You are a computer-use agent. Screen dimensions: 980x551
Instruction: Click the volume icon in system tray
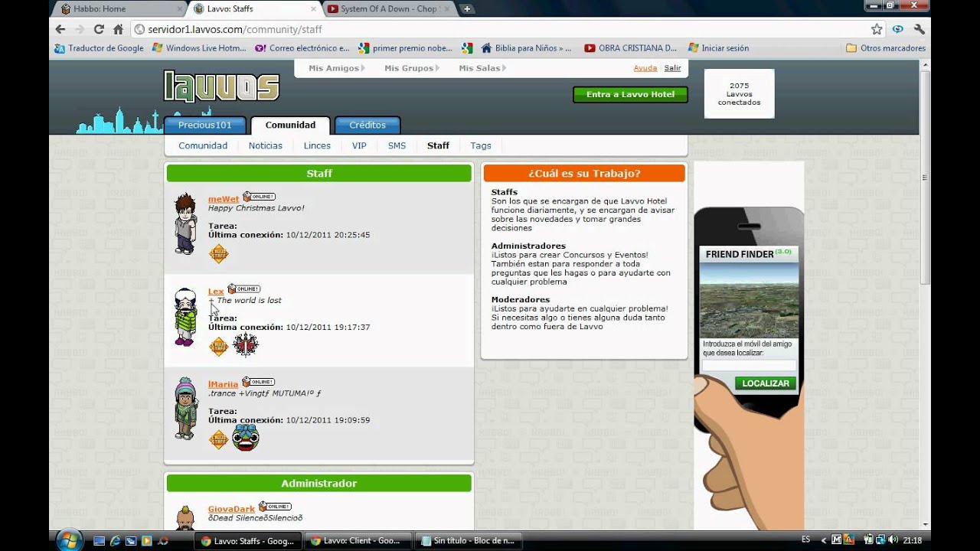893,540
